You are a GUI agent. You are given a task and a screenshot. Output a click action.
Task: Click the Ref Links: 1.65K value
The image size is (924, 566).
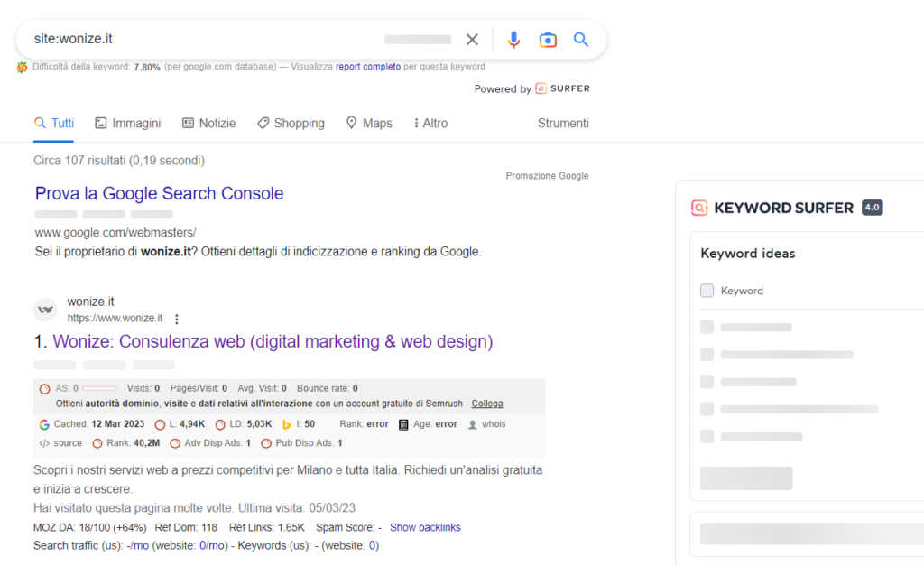point(267,528)
